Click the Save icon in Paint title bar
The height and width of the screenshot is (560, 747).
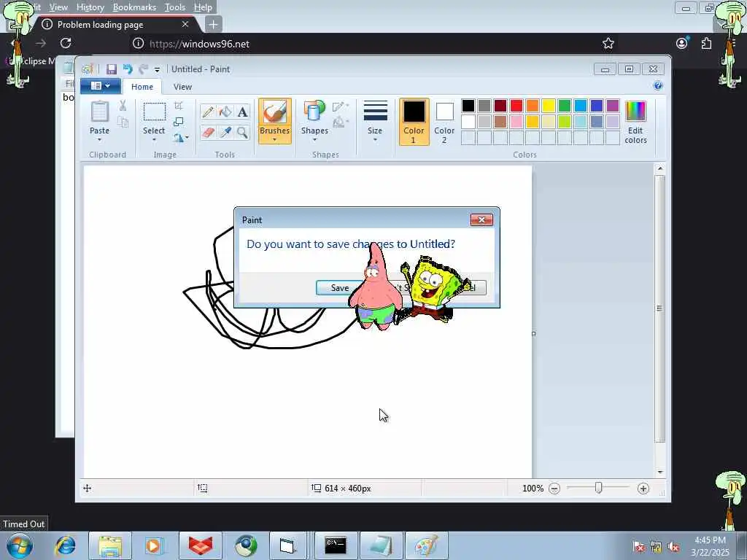tap(112, 69)
